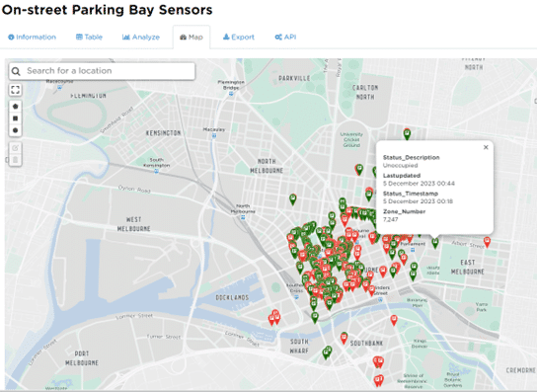This screenshot has width=537, height=392.
Task: Click the green marker north of University Cricket Ground
Action: click(x=407, y=134)
